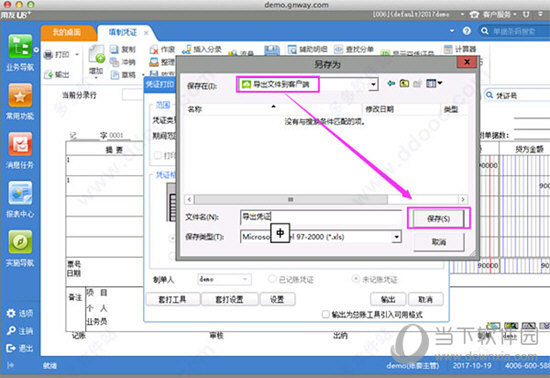
Task: Click the back arrow icon in save dialog
Action: coord(391,83)
